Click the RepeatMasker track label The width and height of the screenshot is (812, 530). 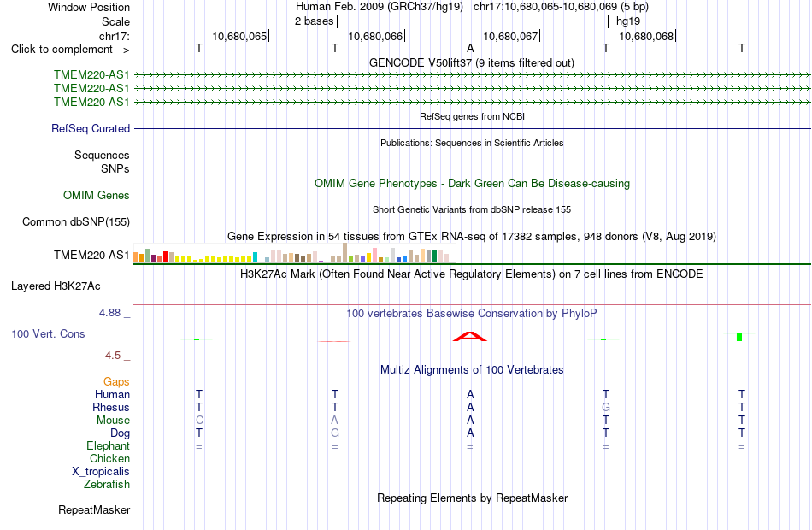(94, 509)
